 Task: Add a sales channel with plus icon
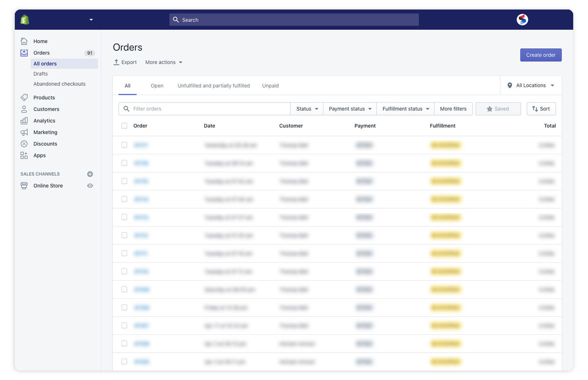(90, 174)
